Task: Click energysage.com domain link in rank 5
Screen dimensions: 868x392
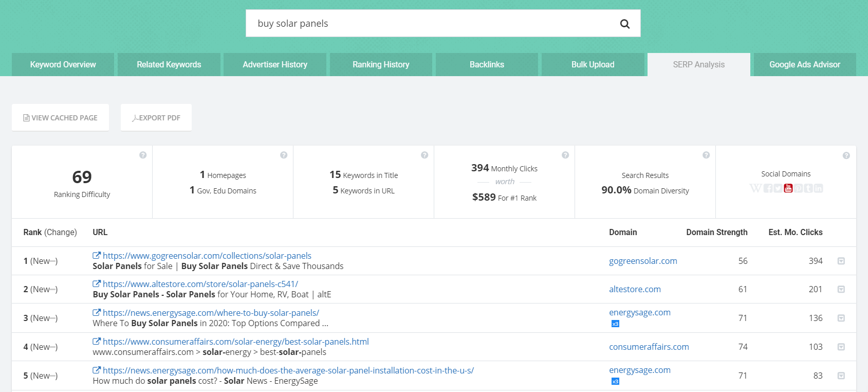Action: pyautogui.click(x=640, y=370)
